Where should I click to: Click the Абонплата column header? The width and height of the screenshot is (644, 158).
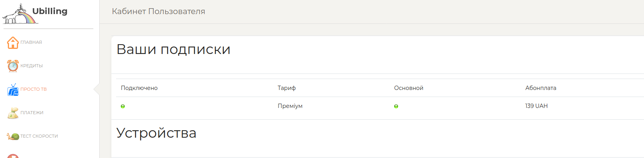(540, 88)
